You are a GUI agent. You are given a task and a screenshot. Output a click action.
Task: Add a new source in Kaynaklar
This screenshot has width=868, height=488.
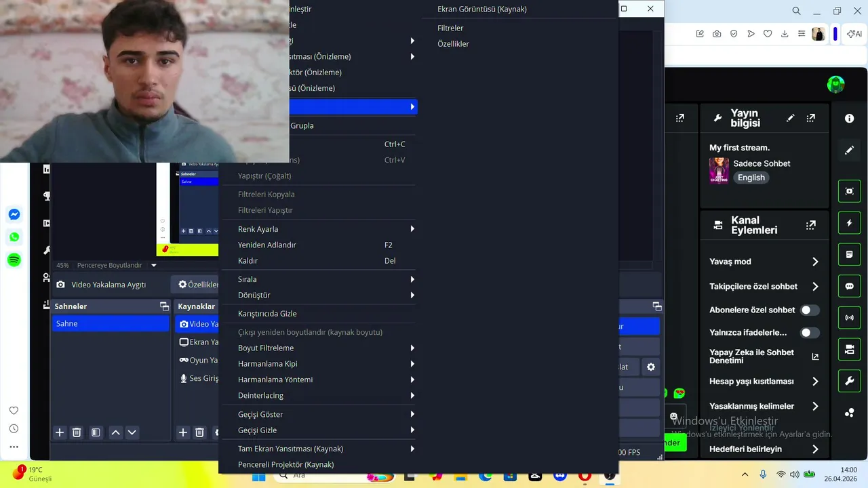[x=183, y=432]
